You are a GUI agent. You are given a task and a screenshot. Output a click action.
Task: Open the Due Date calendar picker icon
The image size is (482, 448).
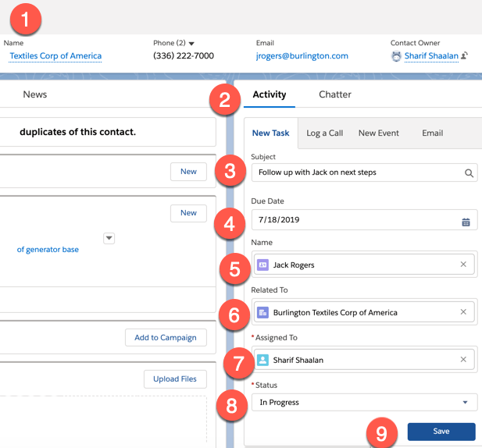pyautogui.click(x=466, y=222)
